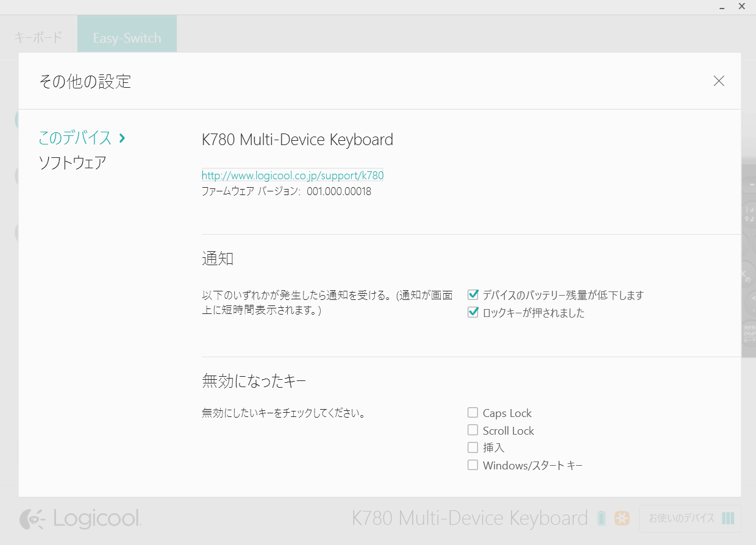The image size is (756, 545).
Task: Click the Logicool logo
Action: coord(80,519)
